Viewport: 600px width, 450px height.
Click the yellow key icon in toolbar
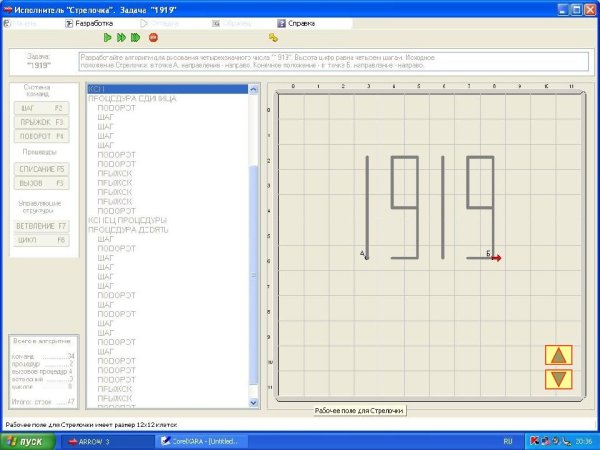pyautogui.click(x=273, y=37)
